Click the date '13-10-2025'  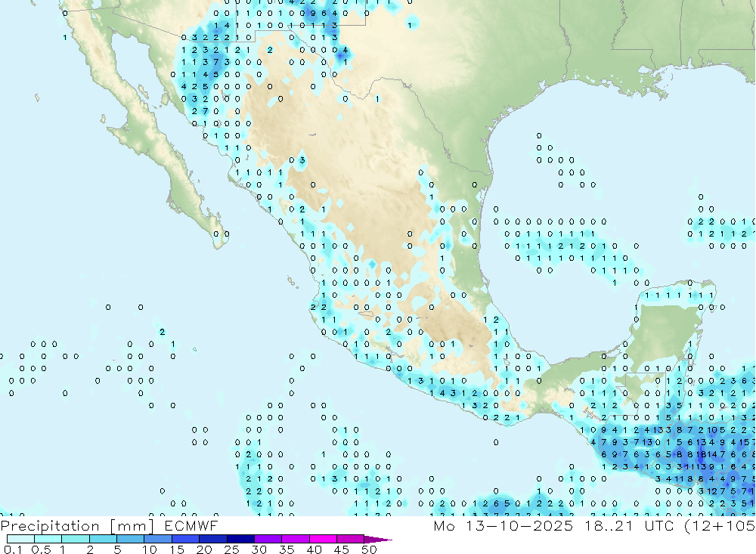click(519, 525)
